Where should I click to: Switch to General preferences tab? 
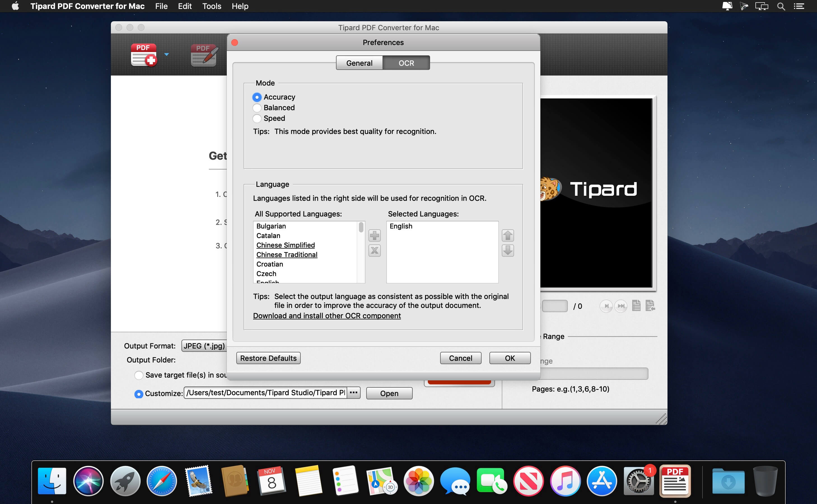tap(358, 62)
